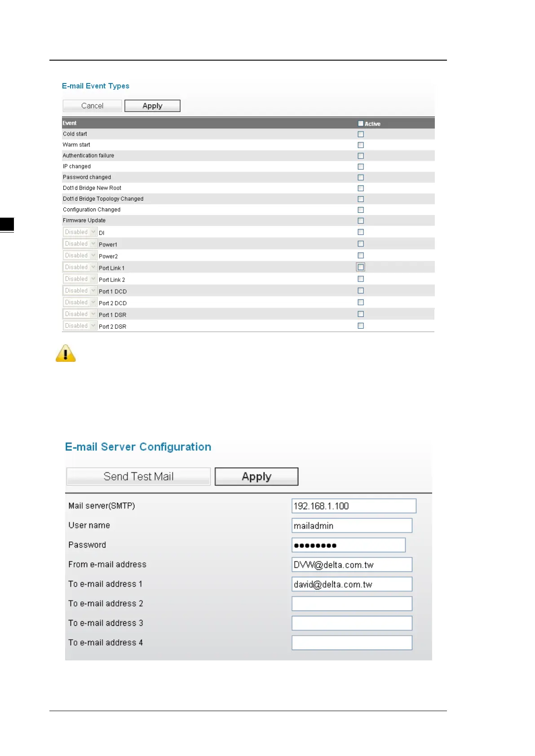The image size is (535, 756).
Task: Click the Password field
Action: 349,545
